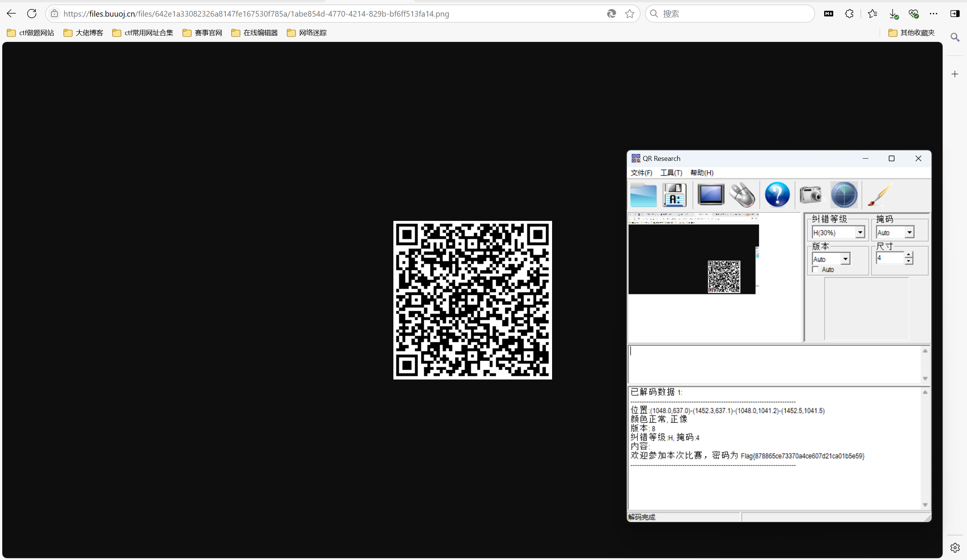967x560 pixels.
Task: Click the QR Research paintbrush icon
Action: (x=880, y=194)
